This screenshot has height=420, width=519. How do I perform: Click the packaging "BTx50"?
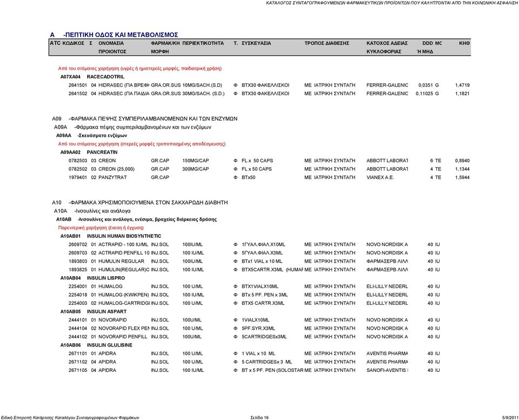[249, 177]
